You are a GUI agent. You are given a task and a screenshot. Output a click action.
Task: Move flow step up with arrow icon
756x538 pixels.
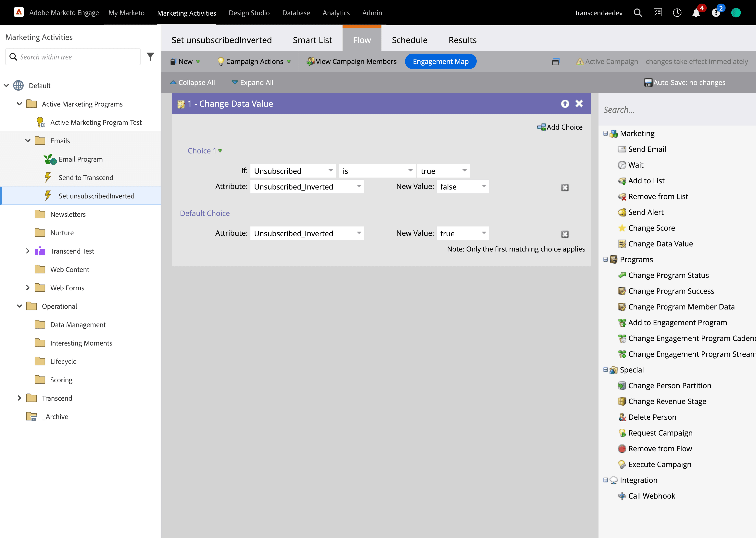coord(565,104)
